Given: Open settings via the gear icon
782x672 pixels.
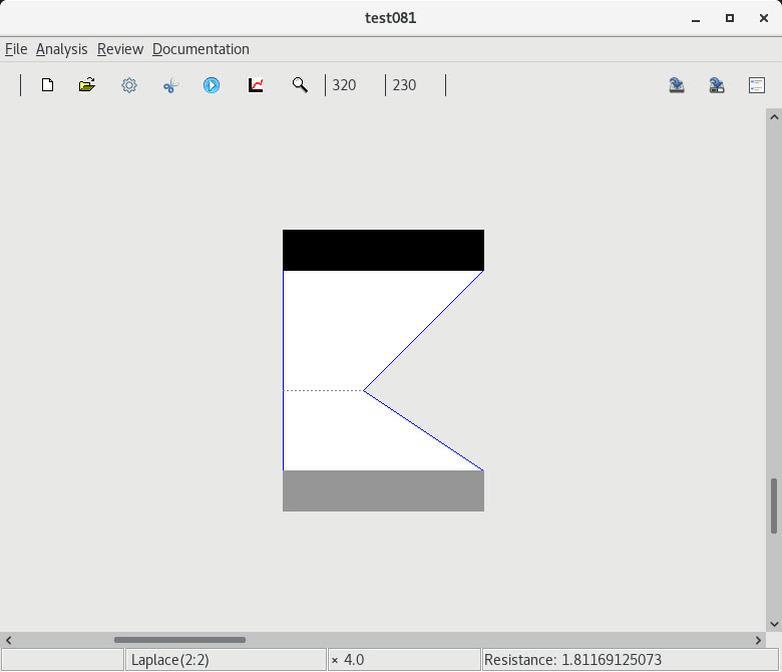Looking at the screenshot, I should [x=129, y=85].
